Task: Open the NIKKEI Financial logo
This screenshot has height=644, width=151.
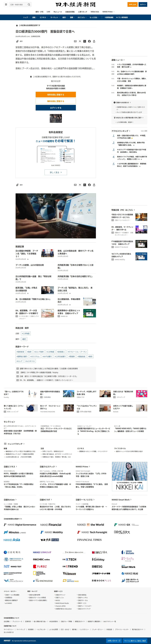Action: tap(51, 525)
